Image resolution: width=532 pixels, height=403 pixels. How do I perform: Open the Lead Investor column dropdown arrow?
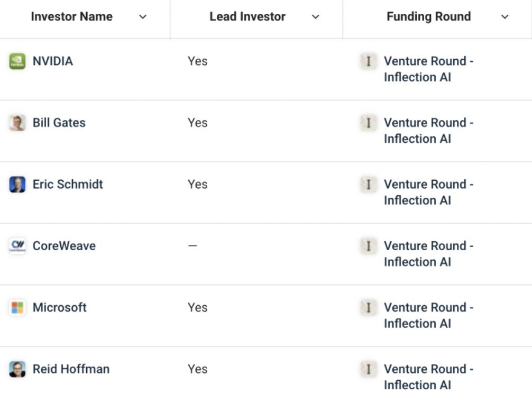pyautogui.click(x=316, y=17)
